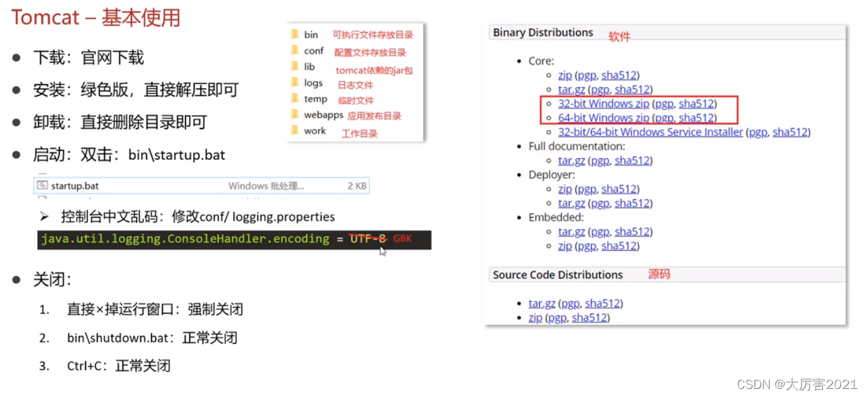Open the sha512 link for 32-bit Windows zip

[x=697, y=104]
